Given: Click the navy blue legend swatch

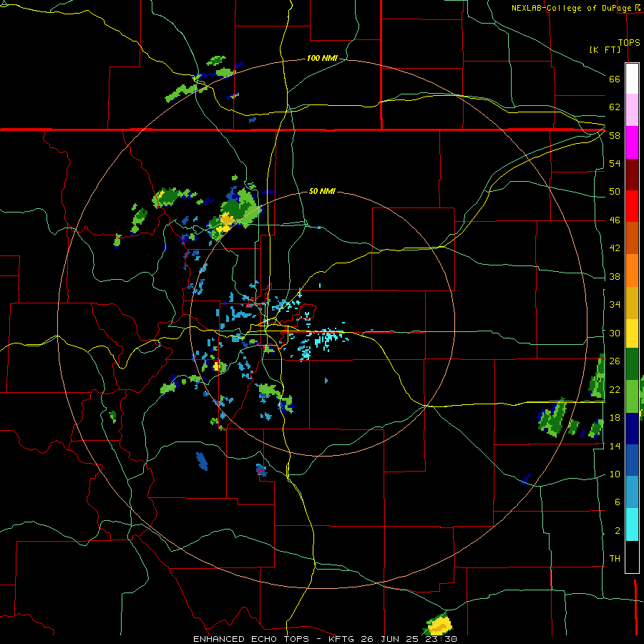Looking at the screenshot, I should pos(632,429).
